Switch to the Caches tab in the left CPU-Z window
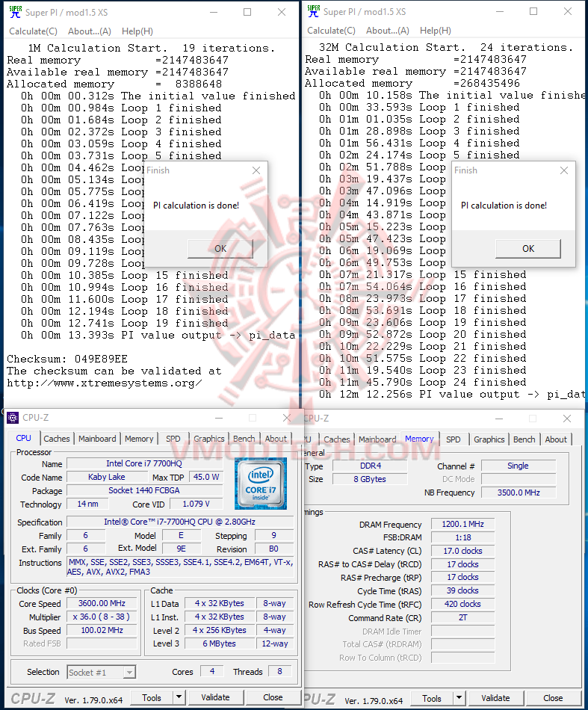This screenshot has height=710, width=588. 57,439
